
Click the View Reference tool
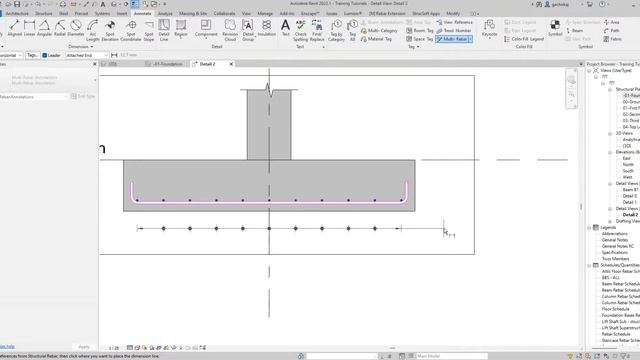click(454, 22)
